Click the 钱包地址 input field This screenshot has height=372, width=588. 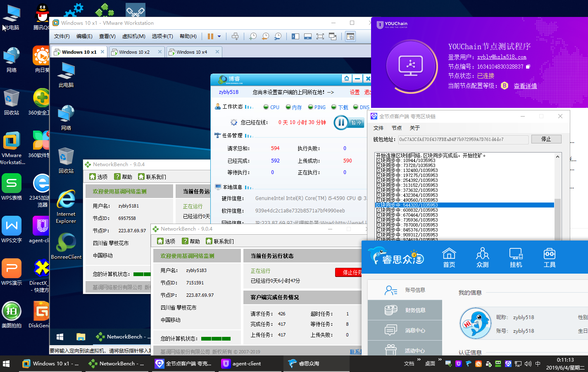click(x=463, y=139)
